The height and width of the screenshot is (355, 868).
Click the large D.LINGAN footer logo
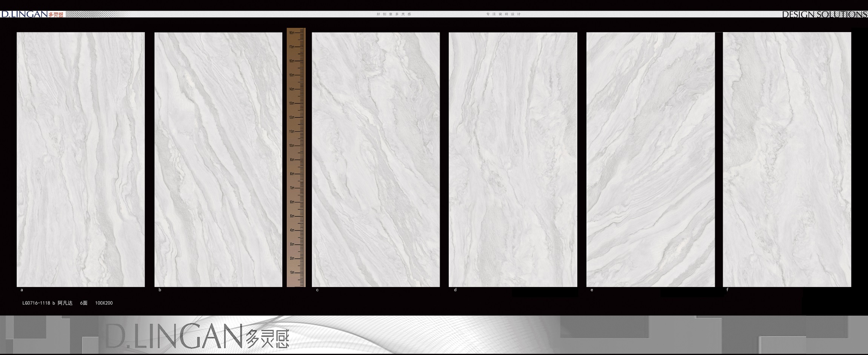coord(196,336)
